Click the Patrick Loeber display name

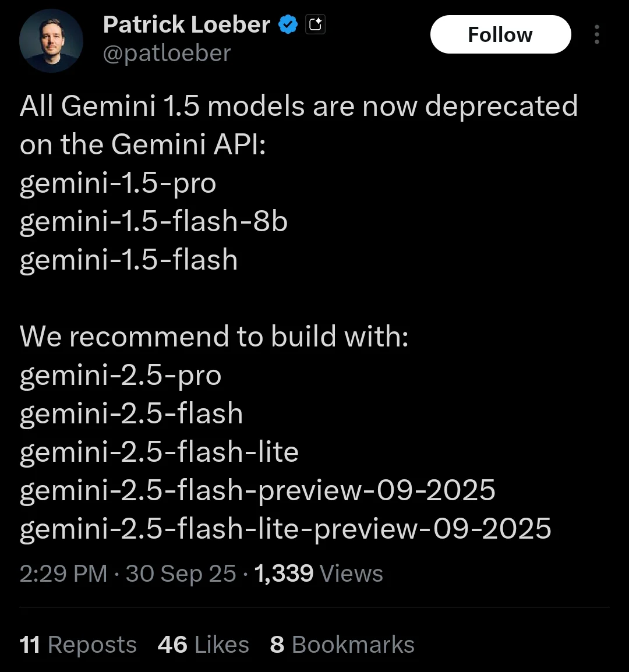[186, 25]
